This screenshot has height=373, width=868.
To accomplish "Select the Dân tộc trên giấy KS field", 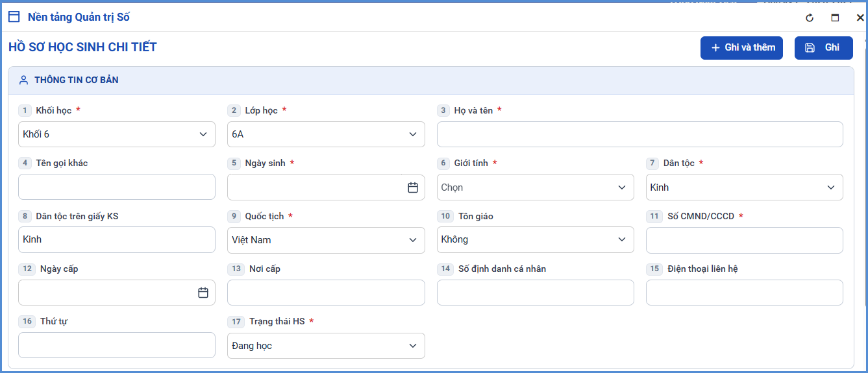I will [x=117, y=239].
